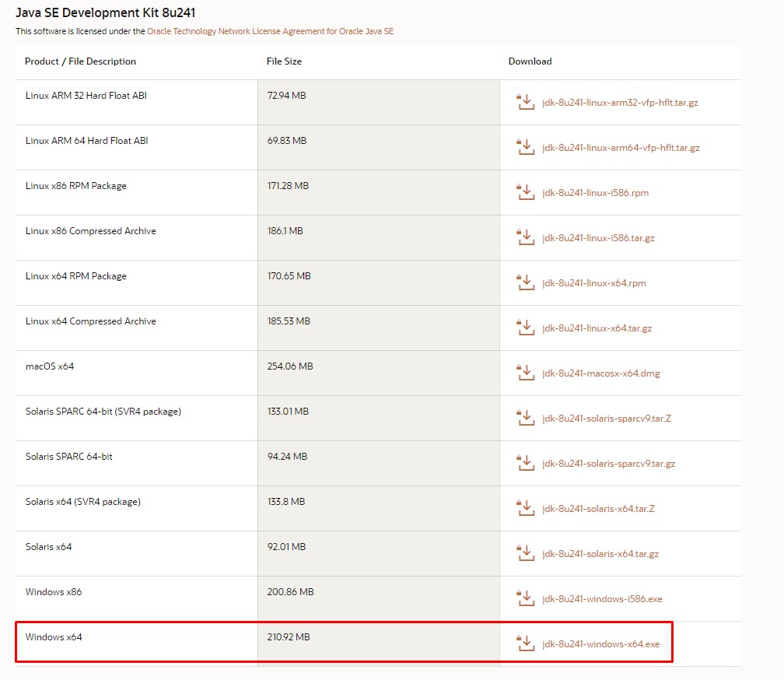Click the jdk-8u241-windows-i586.exe link

pos(602,599)
